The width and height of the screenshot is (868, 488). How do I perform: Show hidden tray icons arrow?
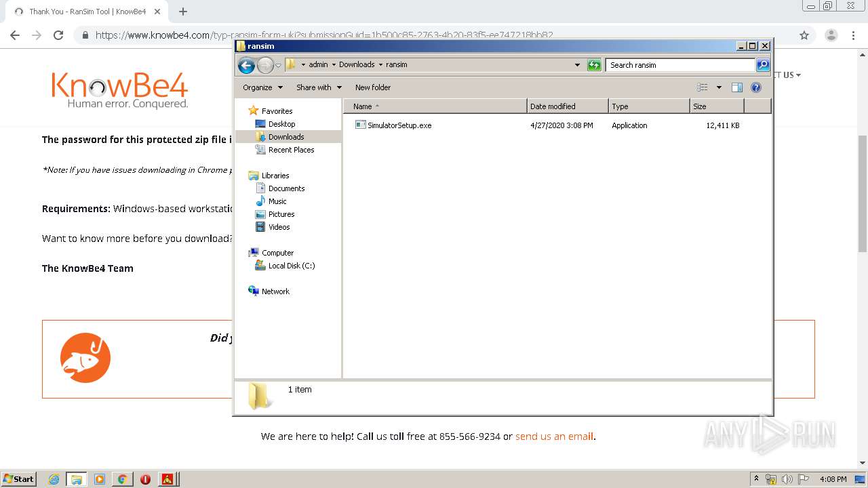(757, 479)
